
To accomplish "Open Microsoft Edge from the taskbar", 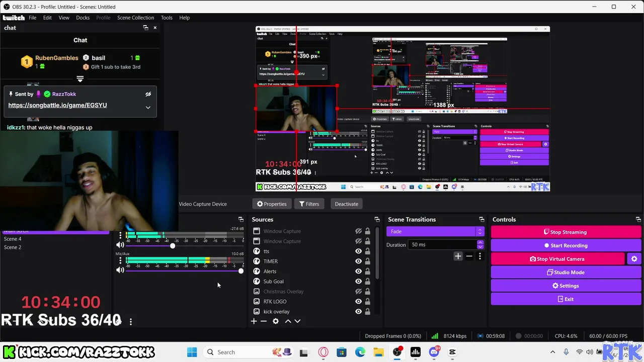I will pyautogui.click(x=360, y=352).
